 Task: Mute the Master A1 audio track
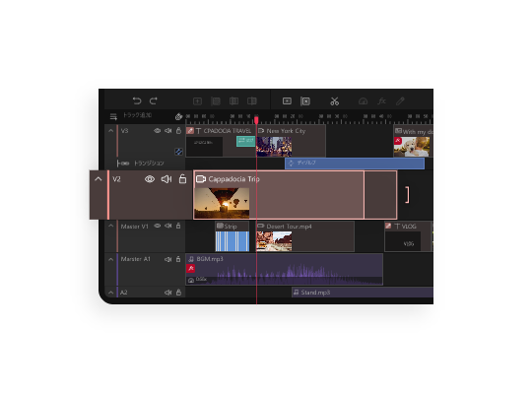(168, 259)
